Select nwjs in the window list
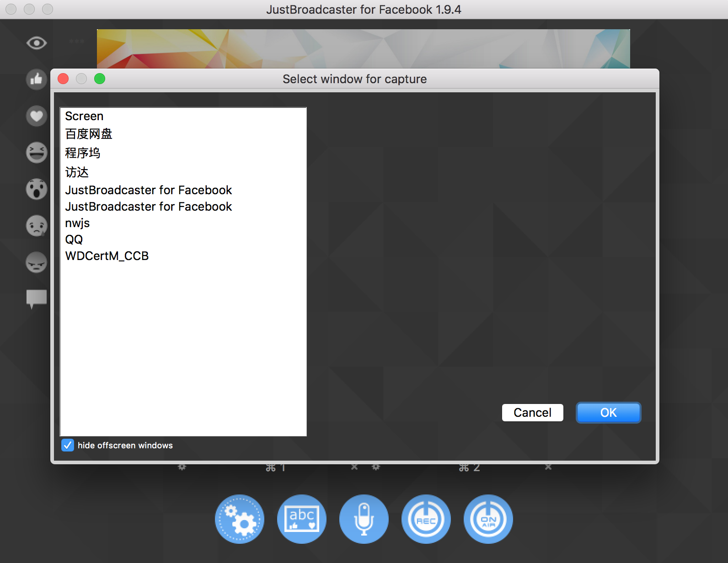Screen dimensions: 728x563 (183, 223)
